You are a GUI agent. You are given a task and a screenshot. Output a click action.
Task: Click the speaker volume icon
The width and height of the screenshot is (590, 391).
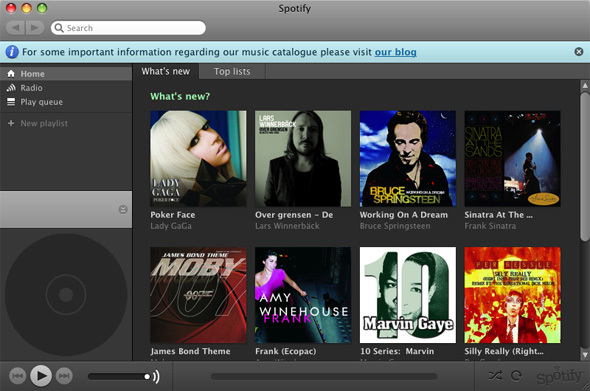[x=156, y=376]
